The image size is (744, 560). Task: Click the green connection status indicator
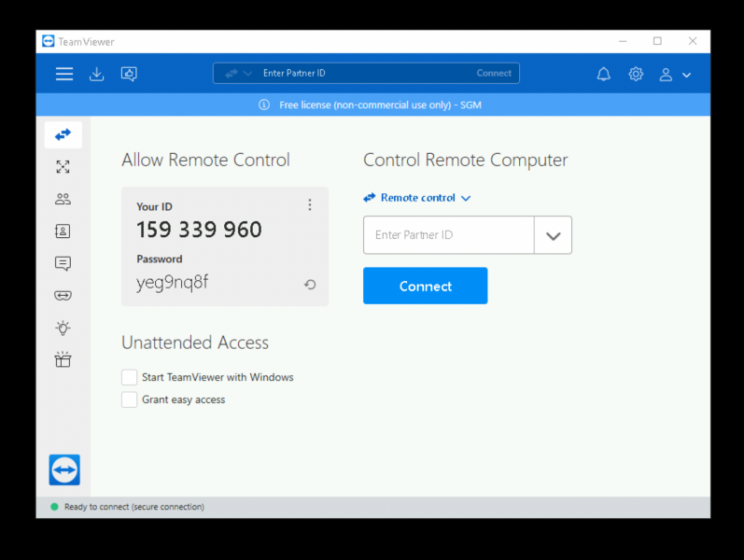(54, 507)
